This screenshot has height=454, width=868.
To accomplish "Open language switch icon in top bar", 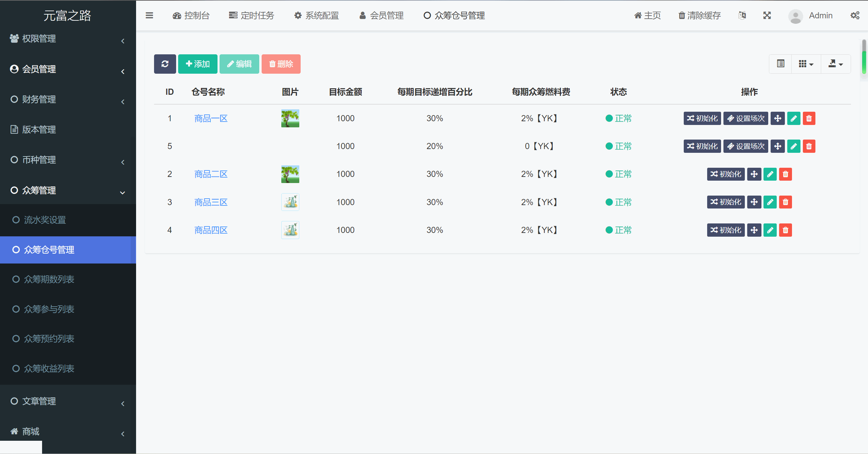I will 742,16.
